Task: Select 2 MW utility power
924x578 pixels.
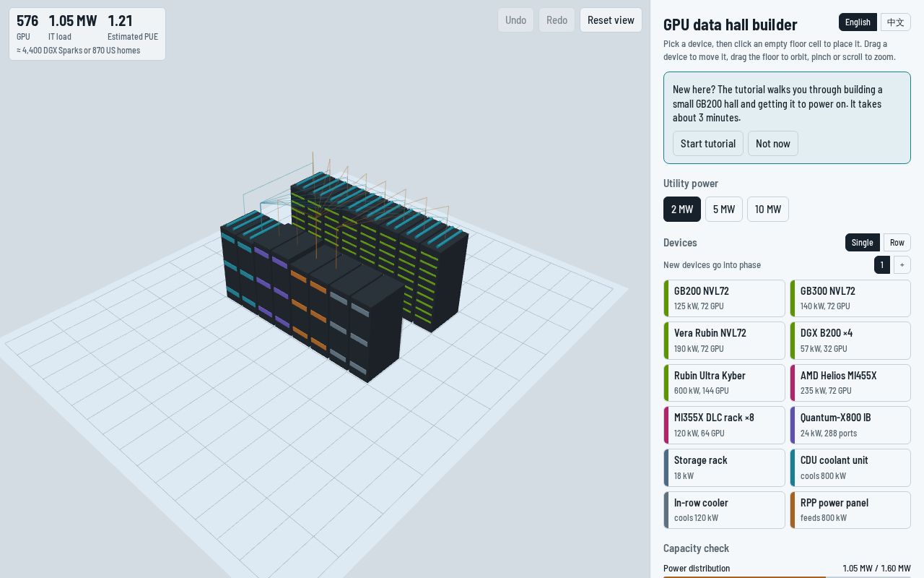Action: [x=682, y=210]
